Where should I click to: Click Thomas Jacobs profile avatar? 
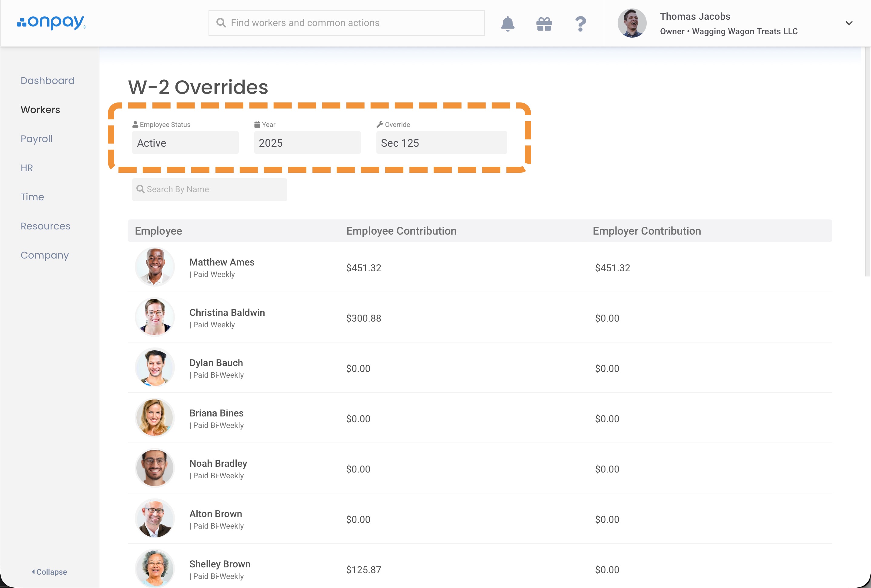click(x=632, y=23)
